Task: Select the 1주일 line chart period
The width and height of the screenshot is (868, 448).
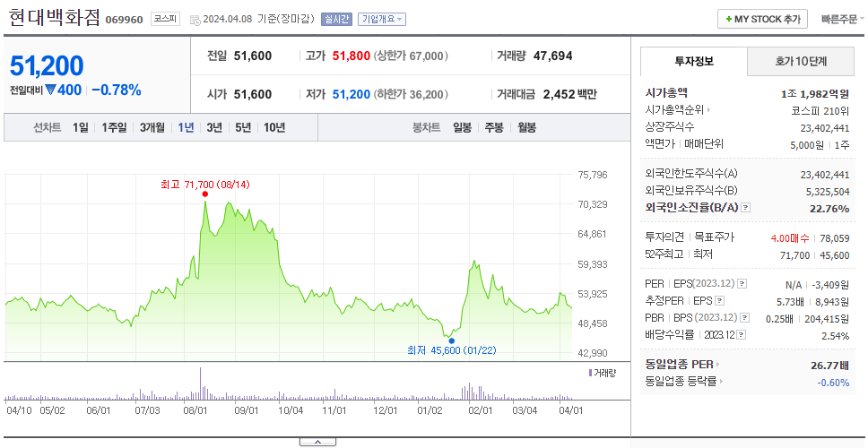Action: tap(114, 128)
